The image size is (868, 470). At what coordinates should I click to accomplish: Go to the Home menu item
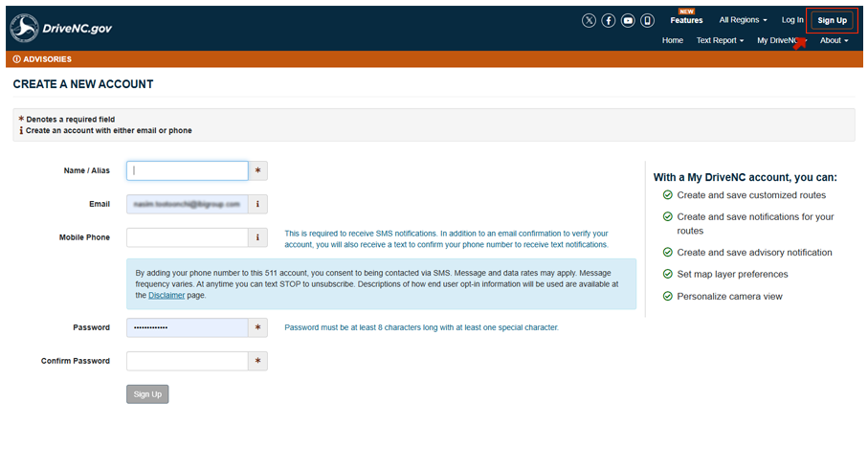673,40
